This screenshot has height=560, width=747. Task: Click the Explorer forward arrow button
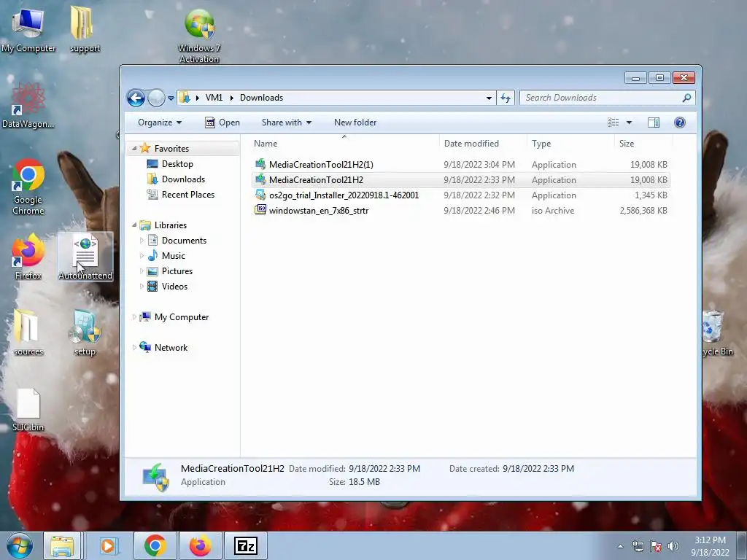[156, 98]
